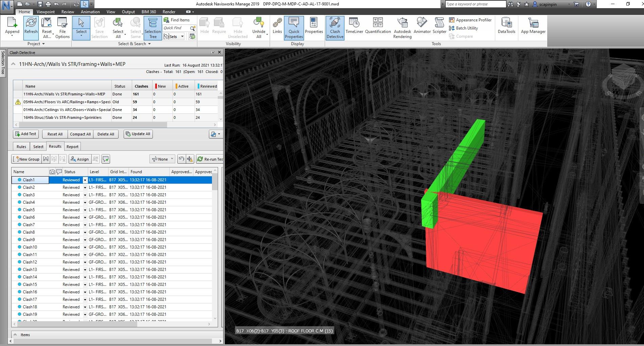This screenshot has width=644, height=346.
Task: Select the Clash7 result row
Action: point(112,225)
